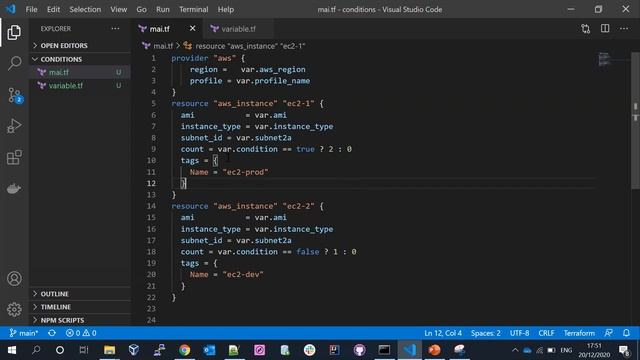Click the code minimap preview
640x360 pixels.
[x=604, y=59]
